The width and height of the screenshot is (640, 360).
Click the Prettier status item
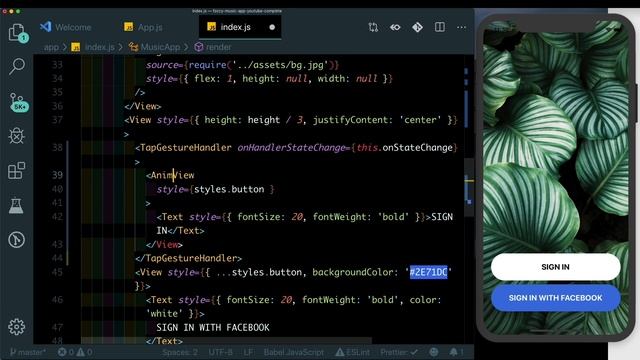(399, 352)
